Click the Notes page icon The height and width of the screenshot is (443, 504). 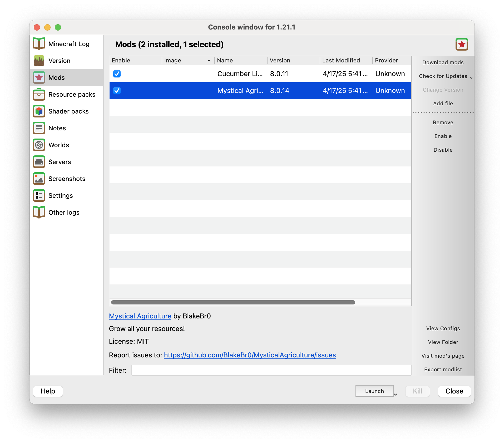point(39,128)
